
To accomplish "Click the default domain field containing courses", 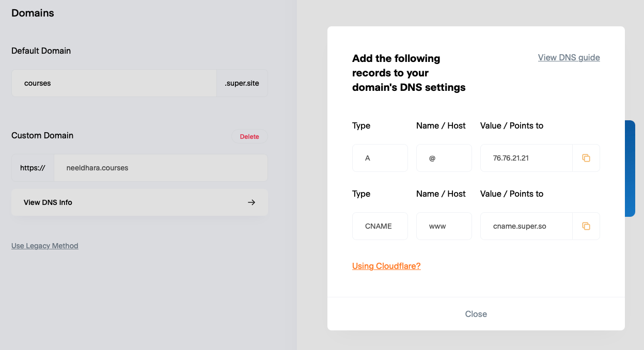I will [114, 83].
